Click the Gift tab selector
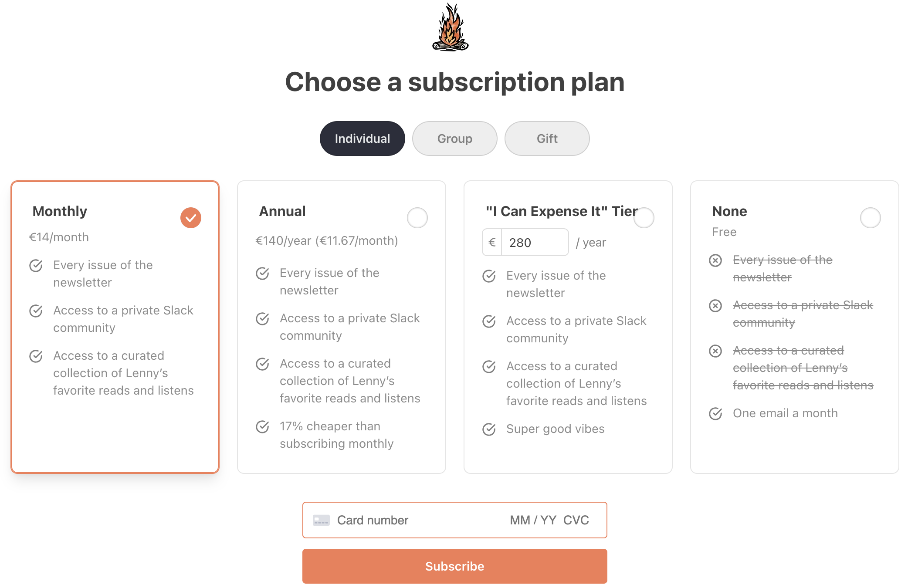 pyautogui.click(x=547, y=138)
